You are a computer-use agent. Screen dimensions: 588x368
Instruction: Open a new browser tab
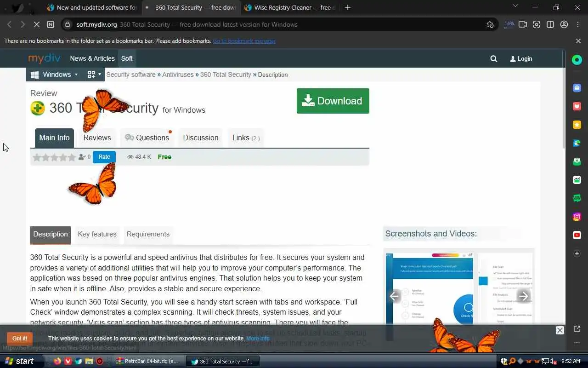(x=348, y=7)
